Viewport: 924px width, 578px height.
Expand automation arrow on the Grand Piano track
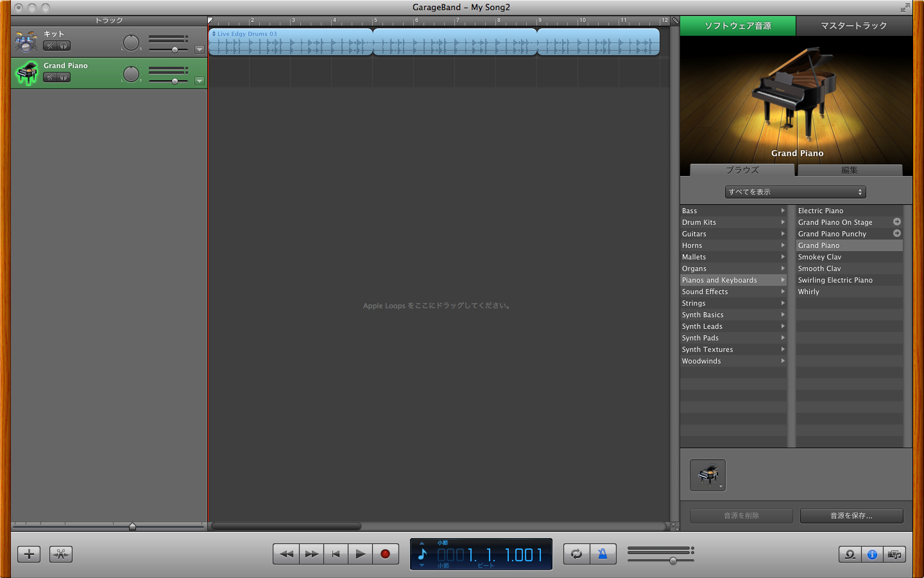point(200,81)
